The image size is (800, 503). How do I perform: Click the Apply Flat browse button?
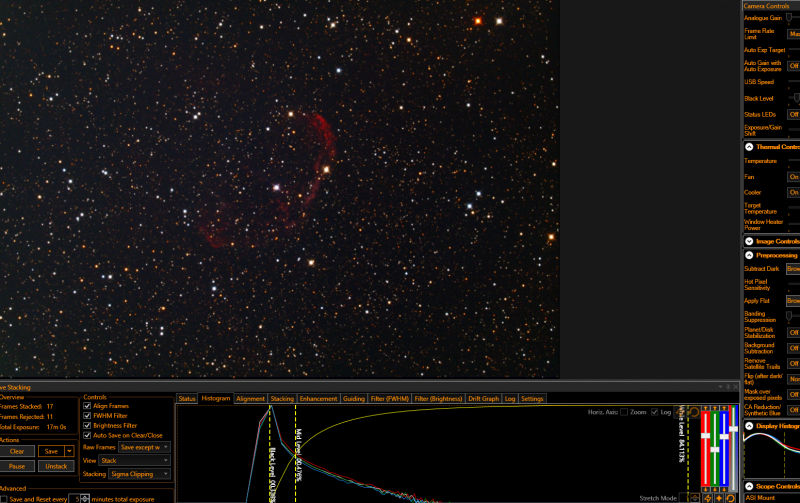click(x=793, y=300)
